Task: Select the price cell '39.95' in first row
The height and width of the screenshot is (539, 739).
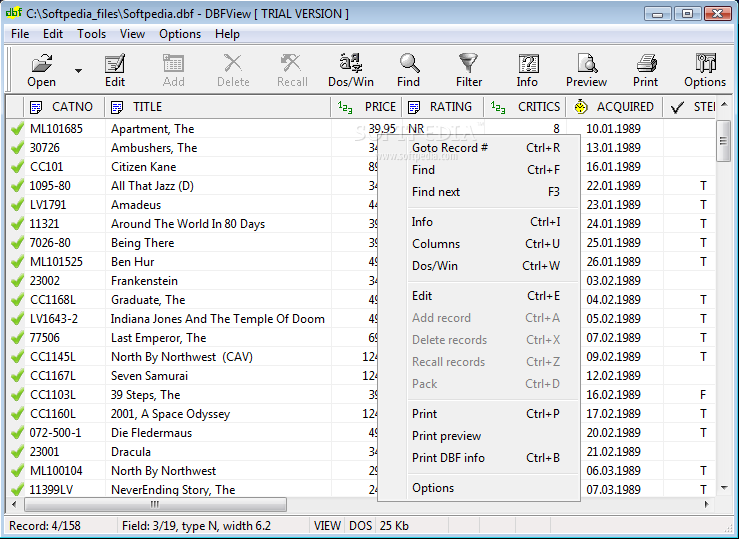Action: pyautogui.click(x=367, y=129)
